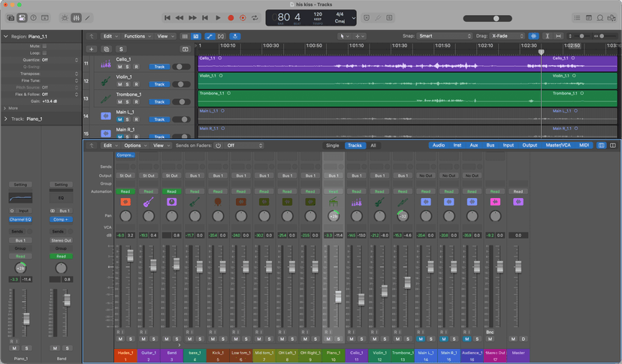Toggle the Inspector button in control bar

click(x=23, y=18)
